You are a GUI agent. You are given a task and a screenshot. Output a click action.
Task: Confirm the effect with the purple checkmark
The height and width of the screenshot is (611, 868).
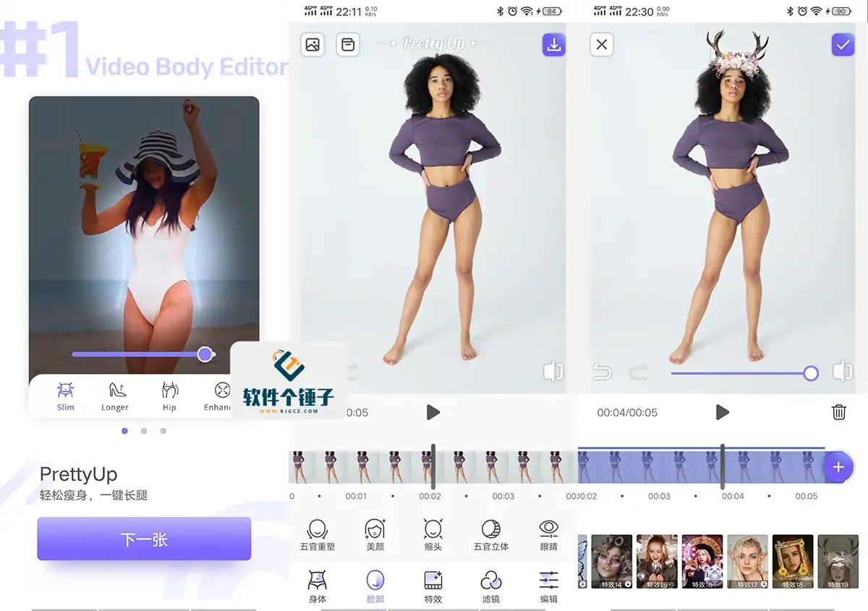(x=843, y=45)
